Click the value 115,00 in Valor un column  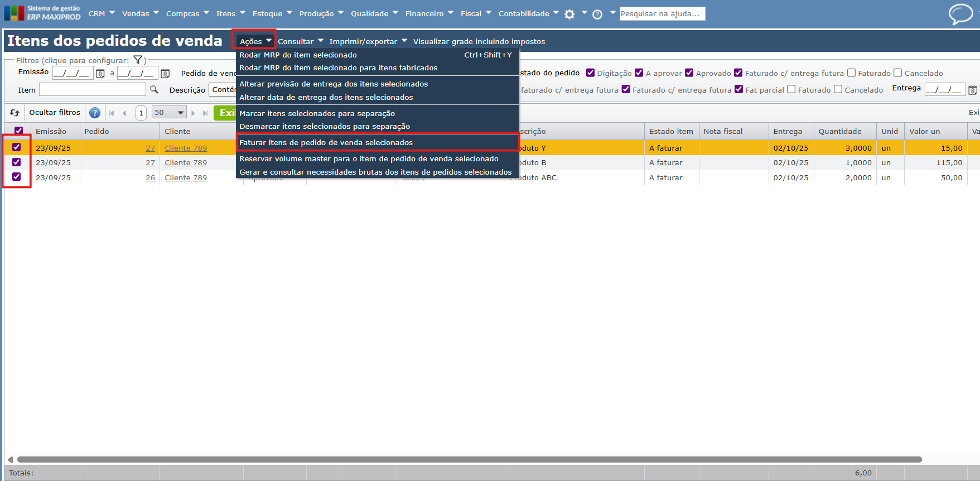pyautogui.click(x=949, y=162)
